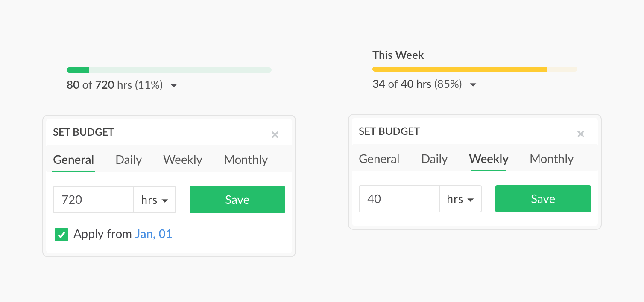
Task: Open Monthly tab in right budget panel
Action: 552,159
